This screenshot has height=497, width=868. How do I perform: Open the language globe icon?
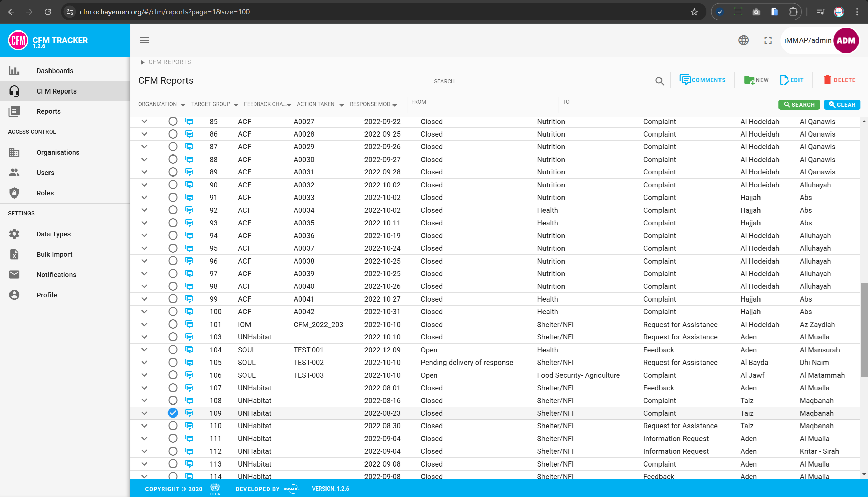[743, 40]
